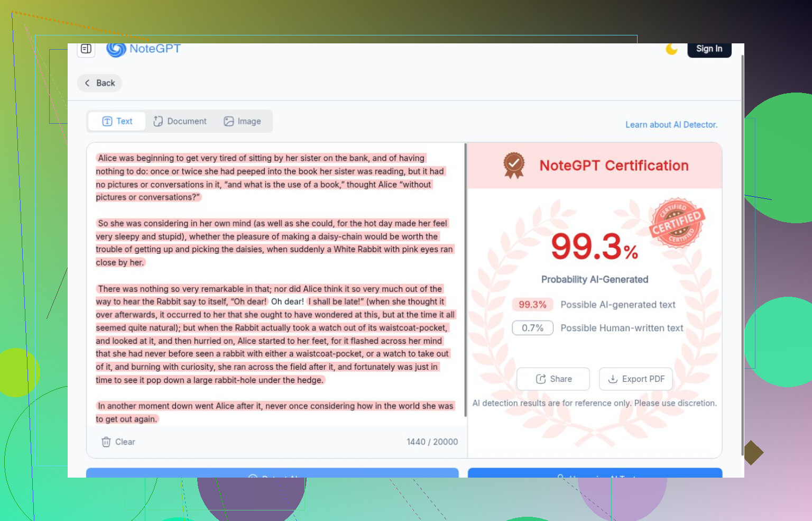Export the result as PDF

(636, 379)
